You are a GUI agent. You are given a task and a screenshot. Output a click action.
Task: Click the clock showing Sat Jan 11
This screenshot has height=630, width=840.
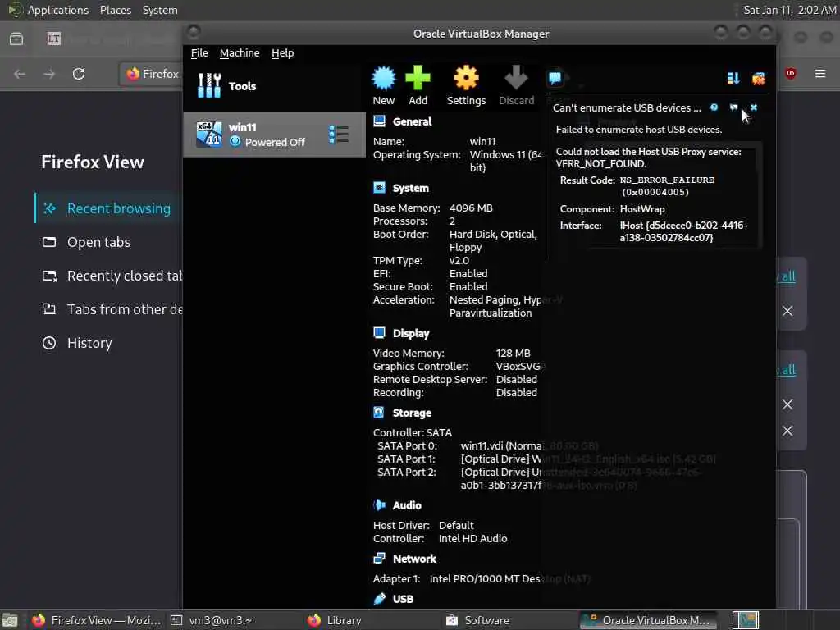[x=790, y=10]
